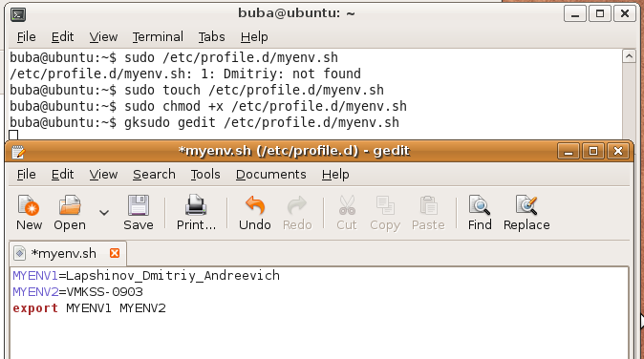Click the gedit notepad icon in the title bar

tap(18, 152)
